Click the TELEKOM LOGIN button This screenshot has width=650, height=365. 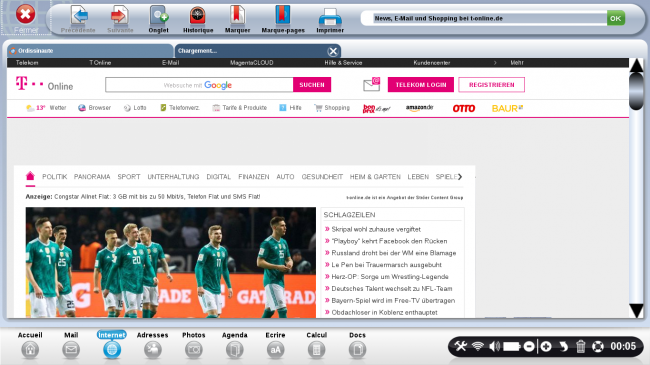click(x=421, y=85)
